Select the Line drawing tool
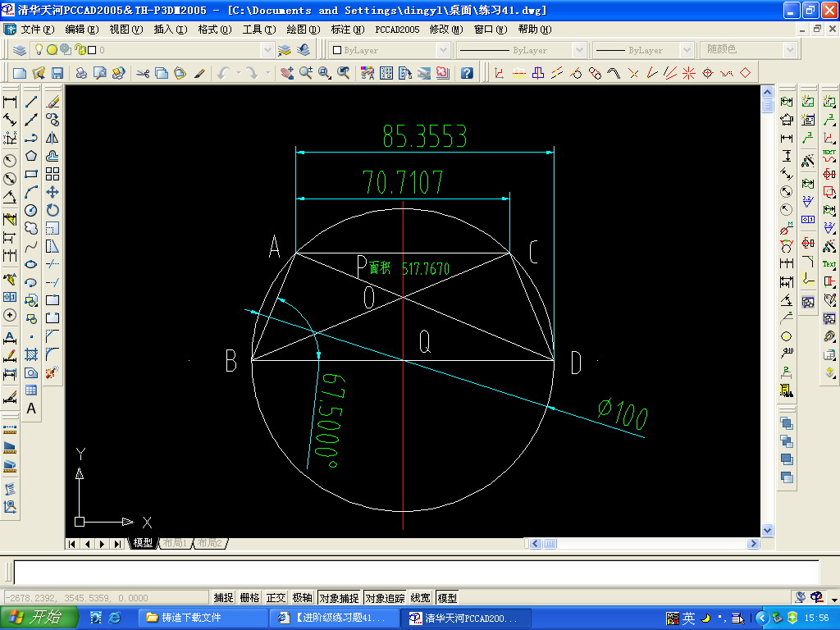The image size is (840, 630). 31,102
